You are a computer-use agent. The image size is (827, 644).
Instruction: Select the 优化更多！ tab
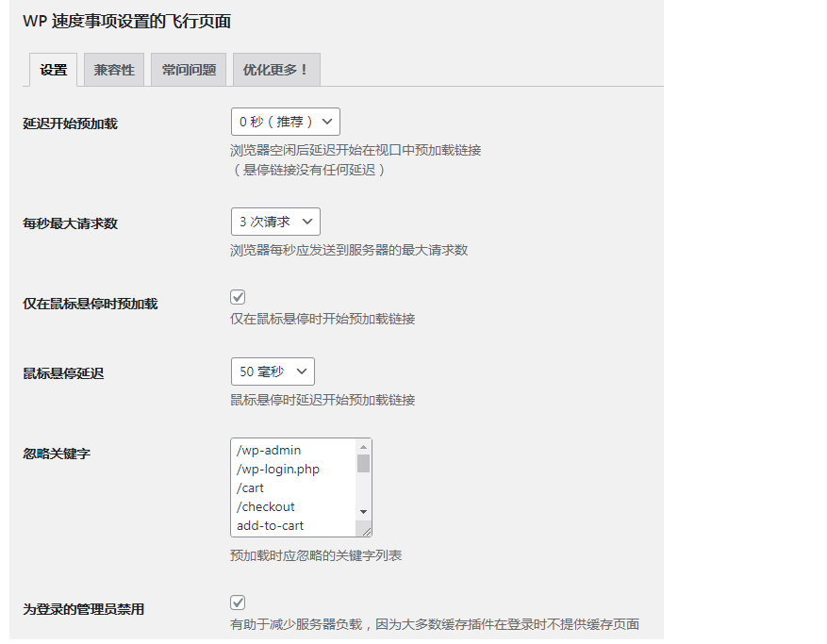tap(275, 69)
